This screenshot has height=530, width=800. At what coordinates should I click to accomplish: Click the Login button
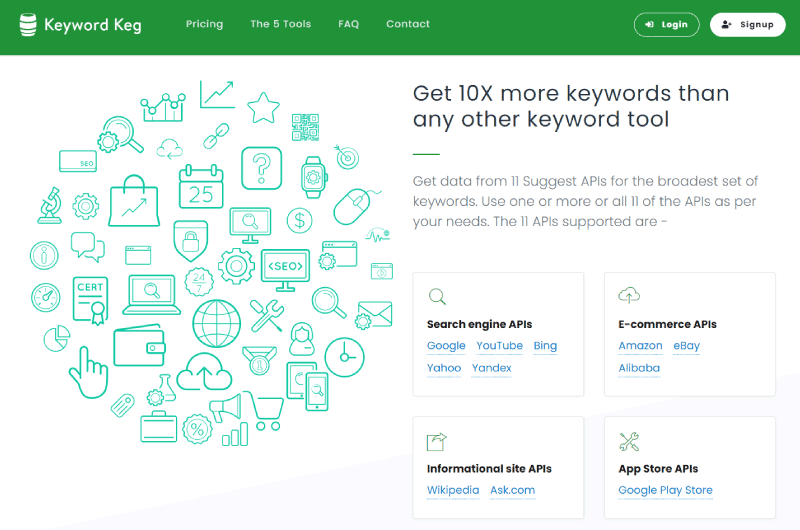[666, 24]
